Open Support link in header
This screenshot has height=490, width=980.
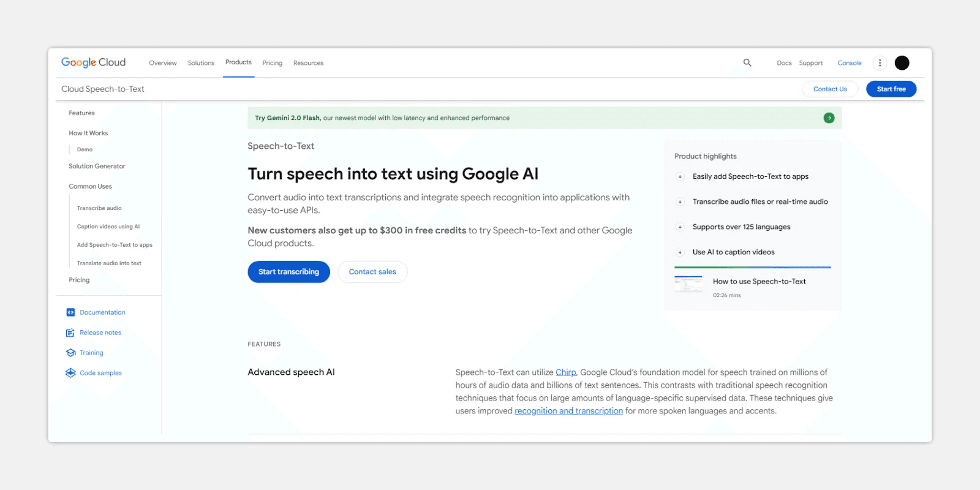[x=811, y=63]
